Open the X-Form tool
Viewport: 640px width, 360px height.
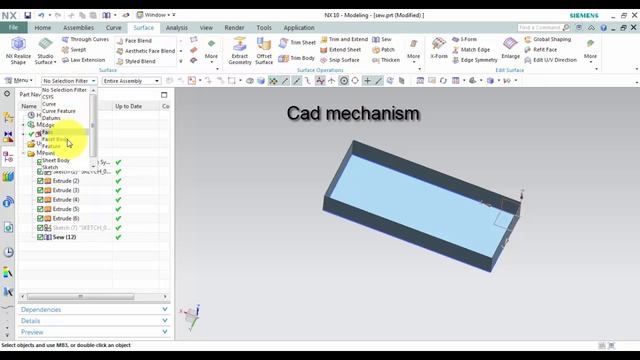pos(439,48)
